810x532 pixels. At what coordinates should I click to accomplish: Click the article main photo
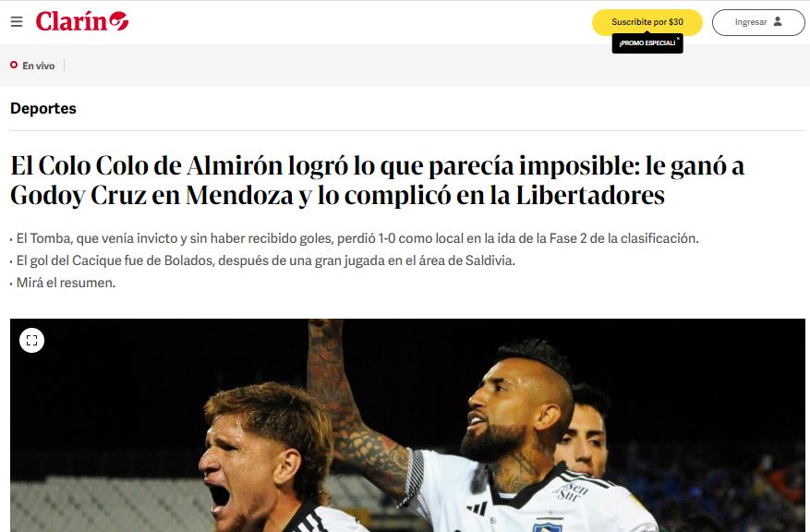click(407, 425)
